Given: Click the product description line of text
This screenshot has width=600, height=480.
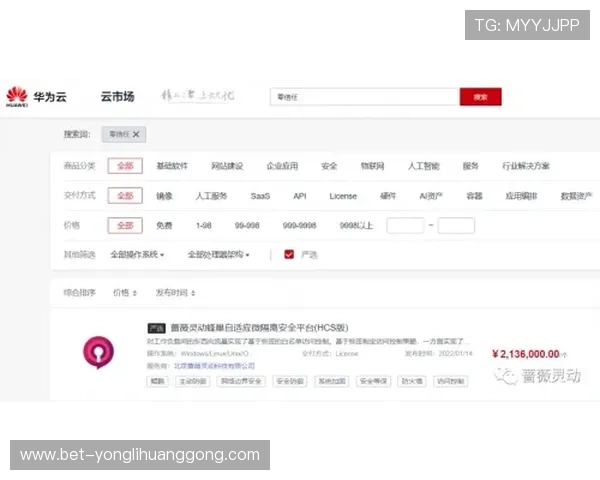Looking at the screenshot, I should [308, 341].
